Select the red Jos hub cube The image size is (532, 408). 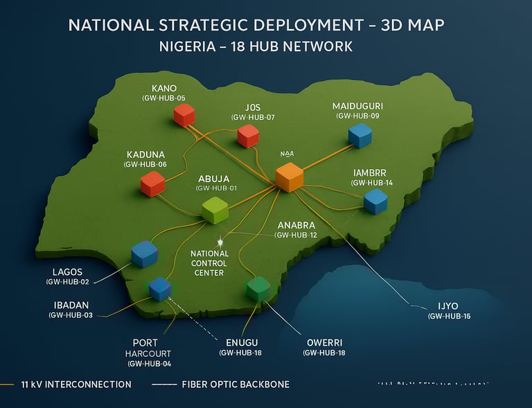pos(249,136)
